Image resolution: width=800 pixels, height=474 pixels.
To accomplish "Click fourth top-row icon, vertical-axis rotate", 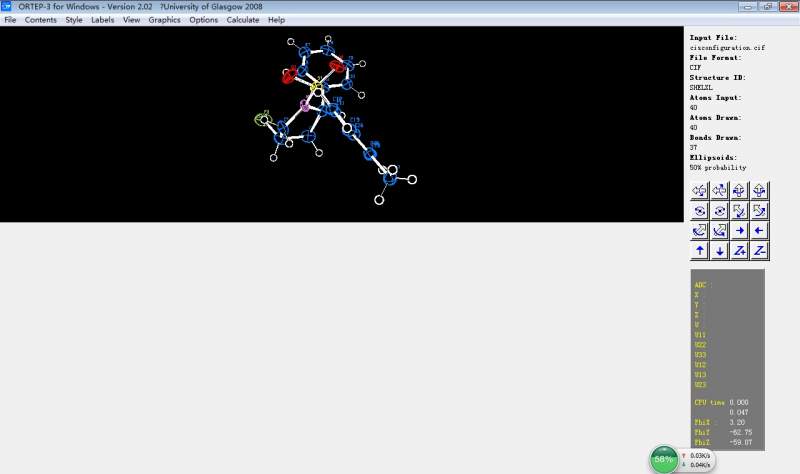I will [759, 190].
